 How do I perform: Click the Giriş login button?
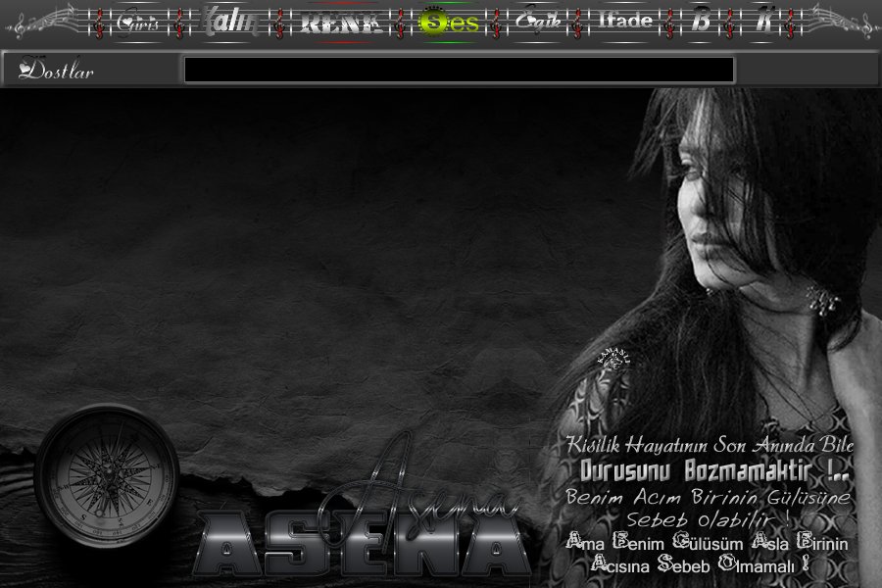(x=137, y=23)
